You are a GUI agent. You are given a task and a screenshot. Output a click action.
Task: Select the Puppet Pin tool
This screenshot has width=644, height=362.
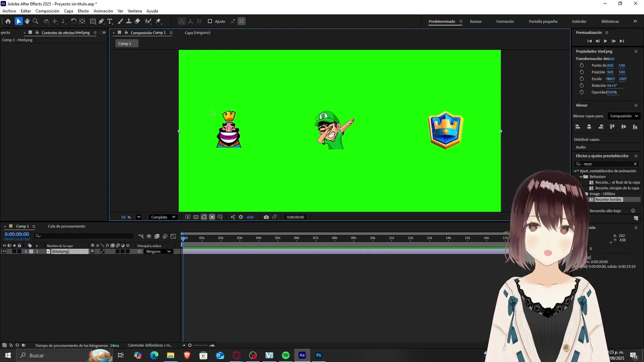[158, 21]
